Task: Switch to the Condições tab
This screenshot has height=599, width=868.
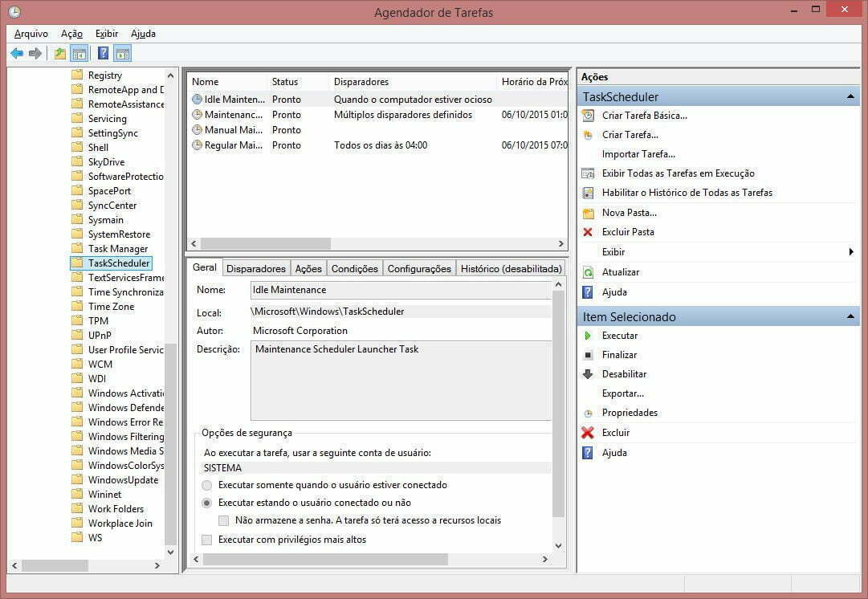Action: tap(355, 268)
